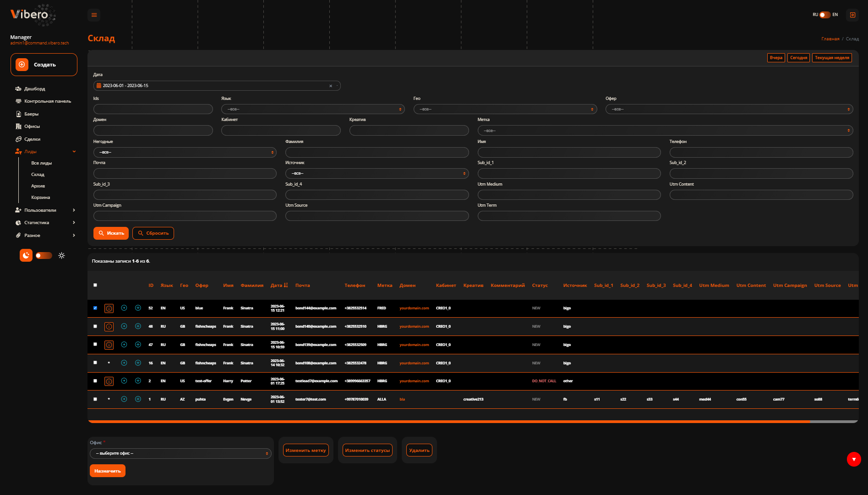Click arrow-right circle icon in row 16

pos(124,363)
